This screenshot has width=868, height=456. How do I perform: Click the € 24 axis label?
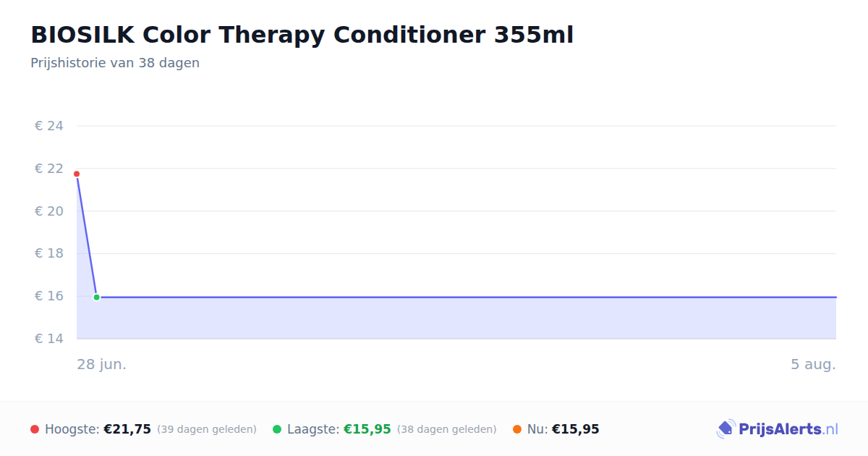click(x=49, y=126)
